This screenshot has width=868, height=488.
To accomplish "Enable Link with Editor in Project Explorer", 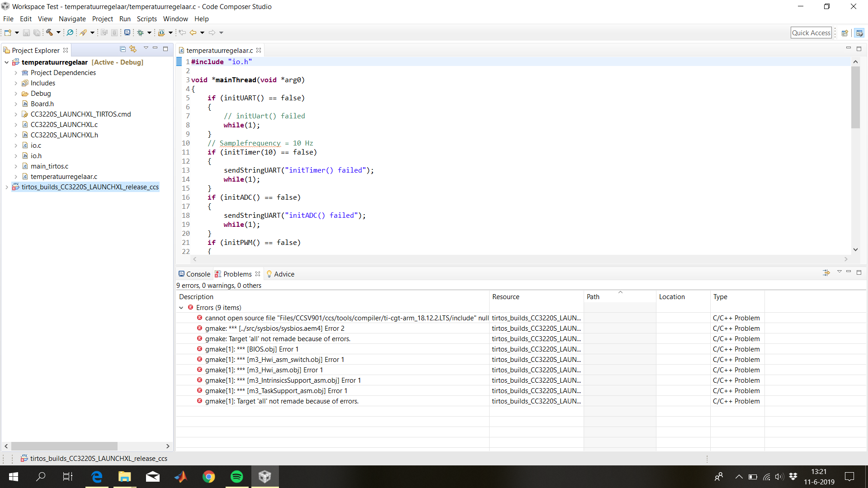I will pos(133,49).
